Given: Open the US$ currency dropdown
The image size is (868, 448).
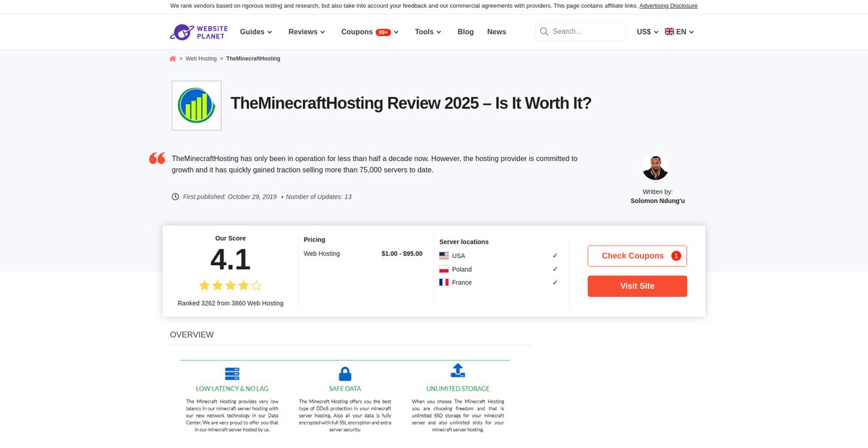Looking at the screenshot, I should (647, 32).
